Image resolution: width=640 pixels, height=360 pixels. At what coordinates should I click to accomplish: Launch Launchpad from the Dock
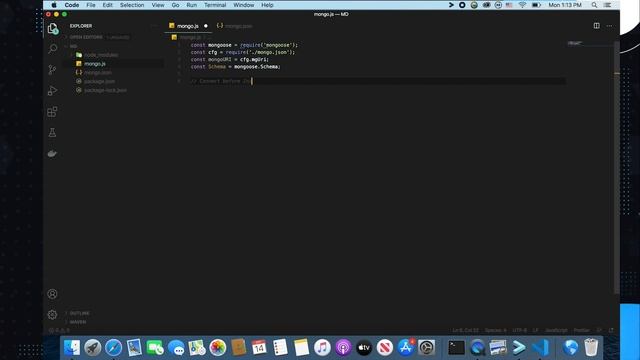pos(93,348)
